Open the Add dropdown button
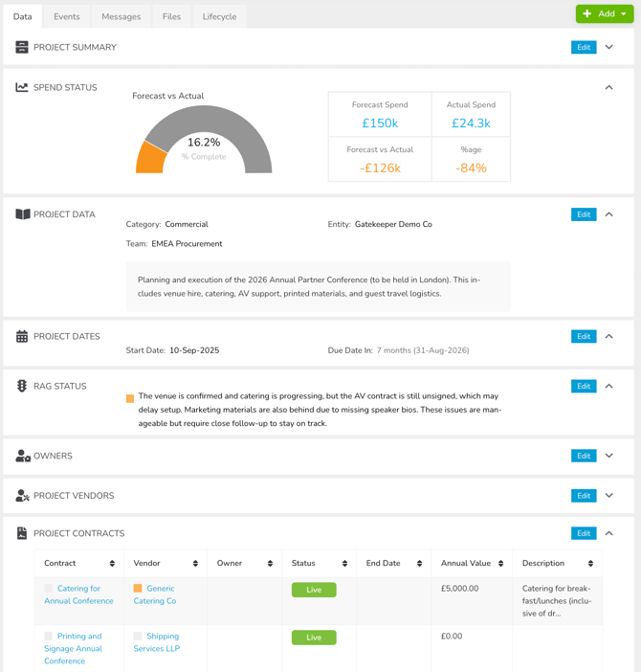 point(605,14)
